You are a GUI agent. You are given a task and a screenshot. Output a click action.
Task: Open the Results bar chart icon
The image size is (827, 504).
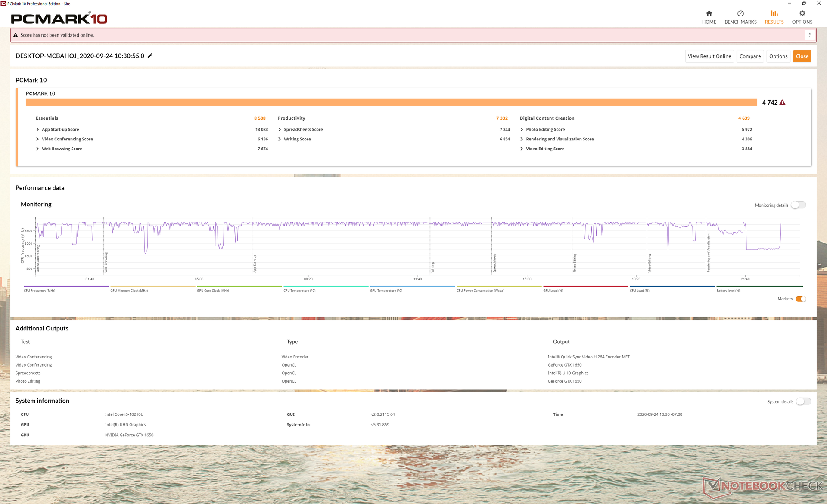point(774,13)
